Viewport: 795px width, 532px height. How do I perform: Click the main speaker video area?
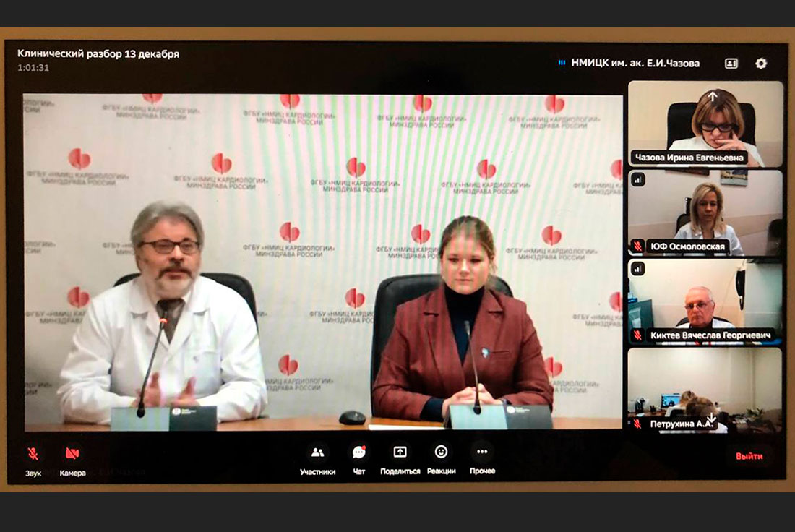[x=323, y=262]
